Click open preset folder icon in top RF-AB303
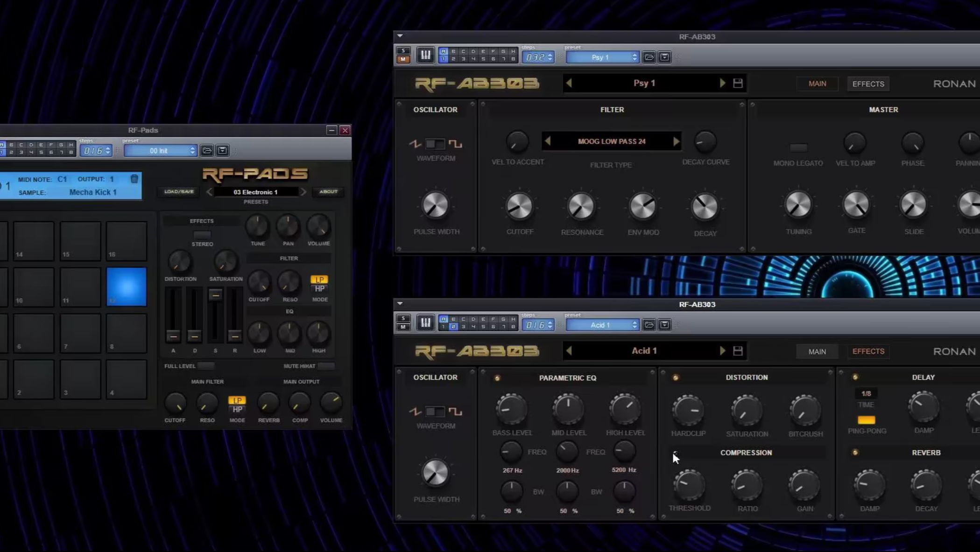 [x=649, y=57]
